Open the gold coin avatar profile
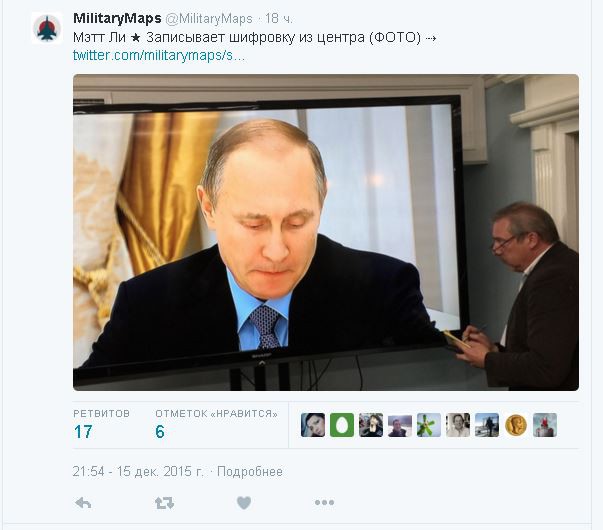 click(x=516, y=425)
